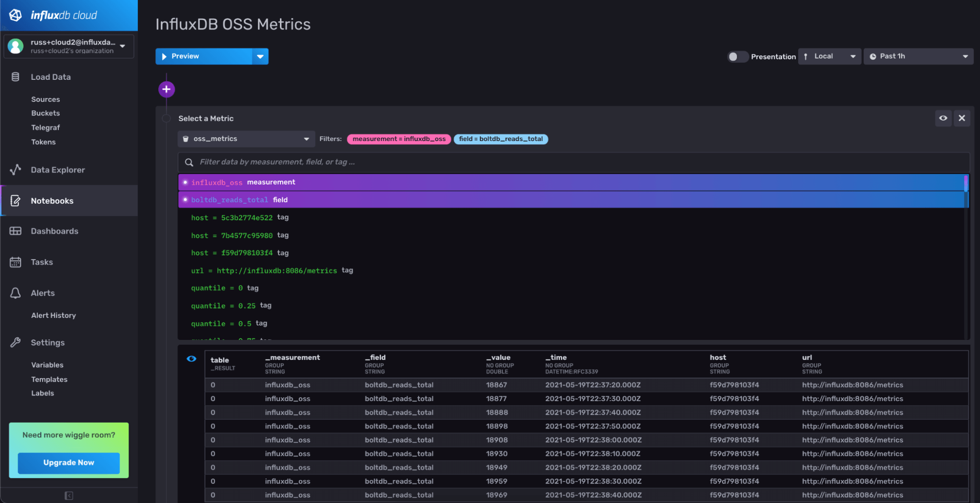Open the Templates section
The height and width of the screenshot is (503, 980).
coord(49,379)
